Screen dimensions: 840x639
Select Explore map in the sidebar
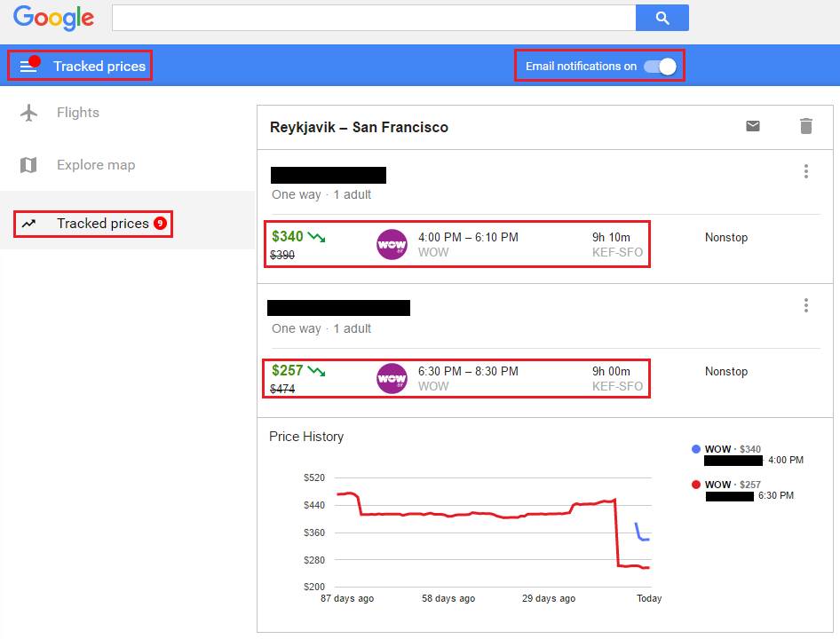click(96, 165)
